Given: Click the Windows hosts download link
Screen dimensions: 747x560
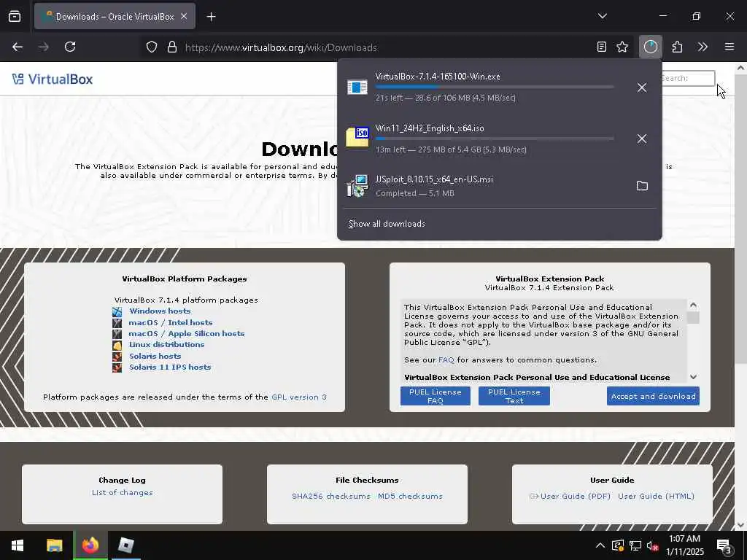Looking at the screenshot, I should click(x=160, y=311).
